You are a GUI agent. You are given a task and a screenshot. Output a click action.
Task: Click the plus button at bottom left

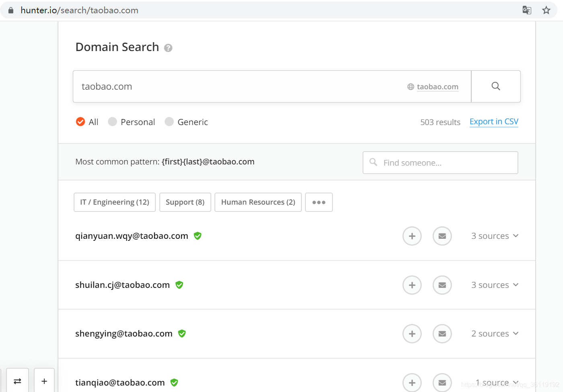coord(44,381)
